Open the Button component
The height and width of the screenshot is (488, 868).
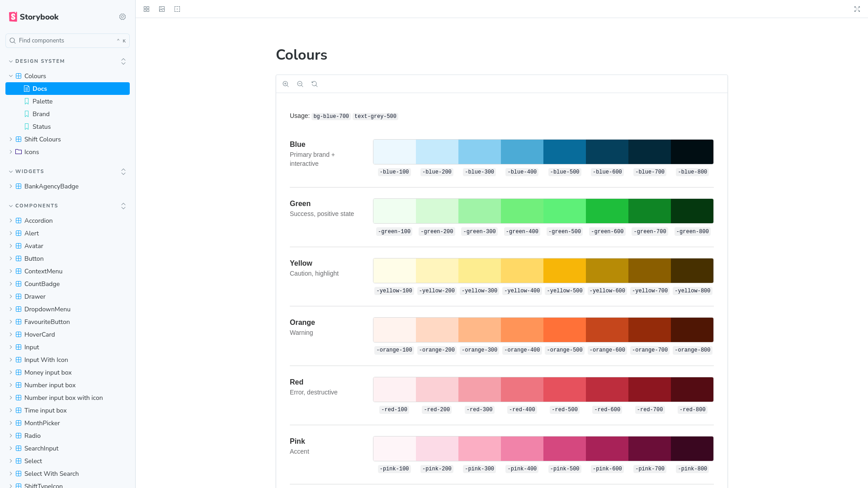pyautogui.click(x=34, y=258)
